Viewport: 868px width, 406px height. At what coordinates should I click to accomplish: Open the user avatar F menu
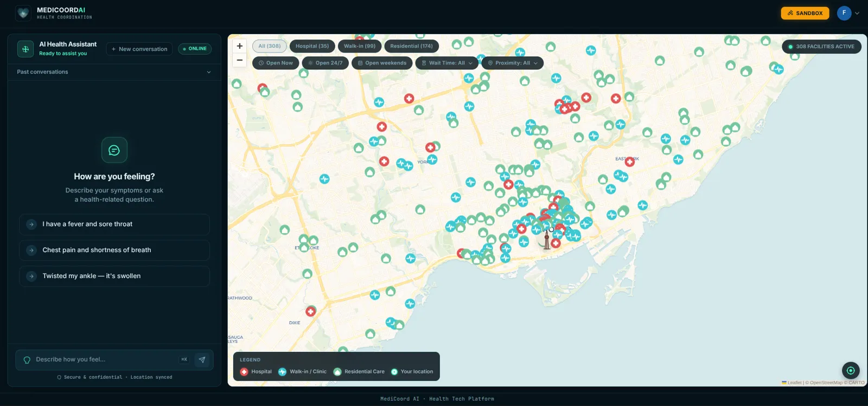pos(844,13)
